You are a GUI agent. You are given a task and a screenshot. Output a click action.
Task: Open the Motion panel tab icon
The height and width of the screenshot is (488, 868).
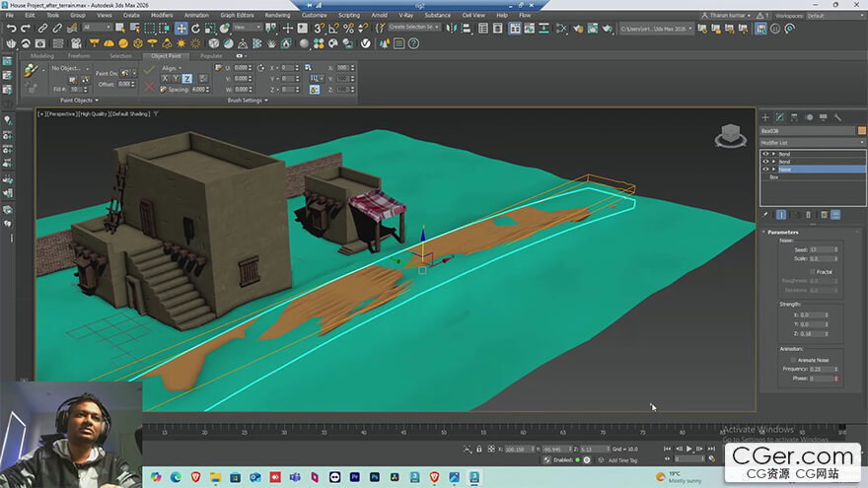tap(809, 117)
